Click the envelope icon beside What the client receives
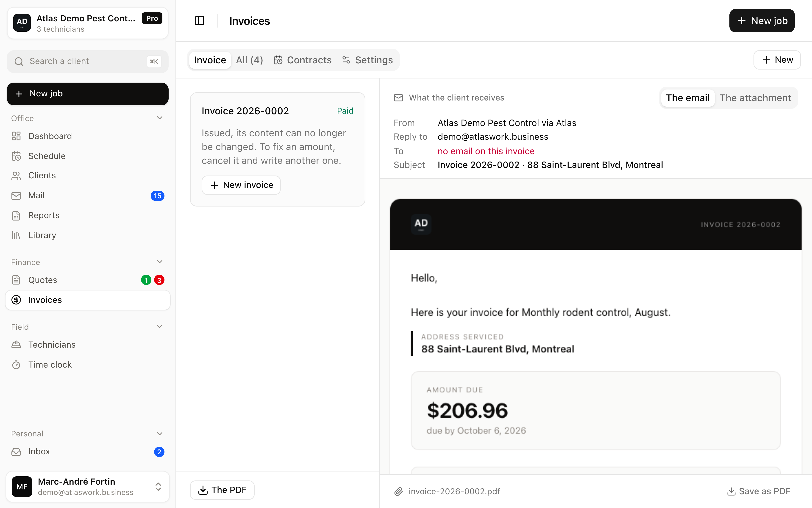This screenshot has width=812, height=508. point(398,98)
